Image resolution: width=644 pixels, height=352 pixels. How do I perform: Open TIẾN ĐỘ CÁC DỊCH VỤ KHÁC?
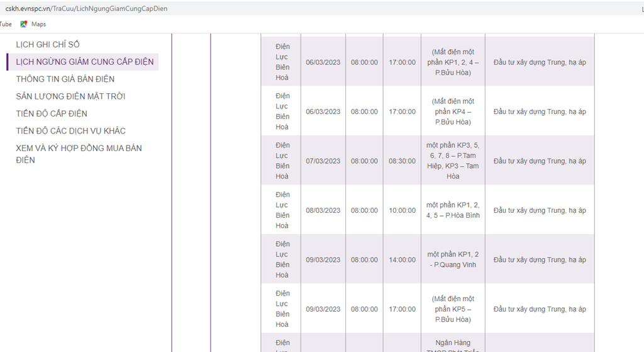70,131
